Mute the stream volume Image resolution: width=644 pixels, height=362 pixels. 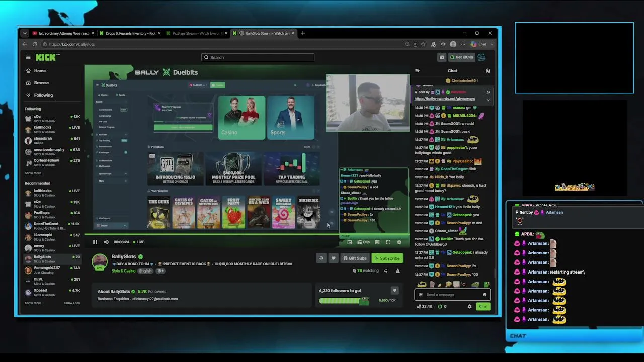(x=106, y=242)
